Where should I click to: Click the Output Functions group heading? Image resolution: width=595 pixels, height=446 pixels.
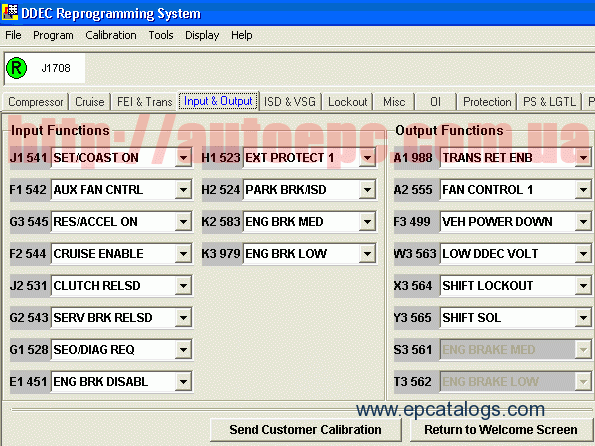(449, 130)
